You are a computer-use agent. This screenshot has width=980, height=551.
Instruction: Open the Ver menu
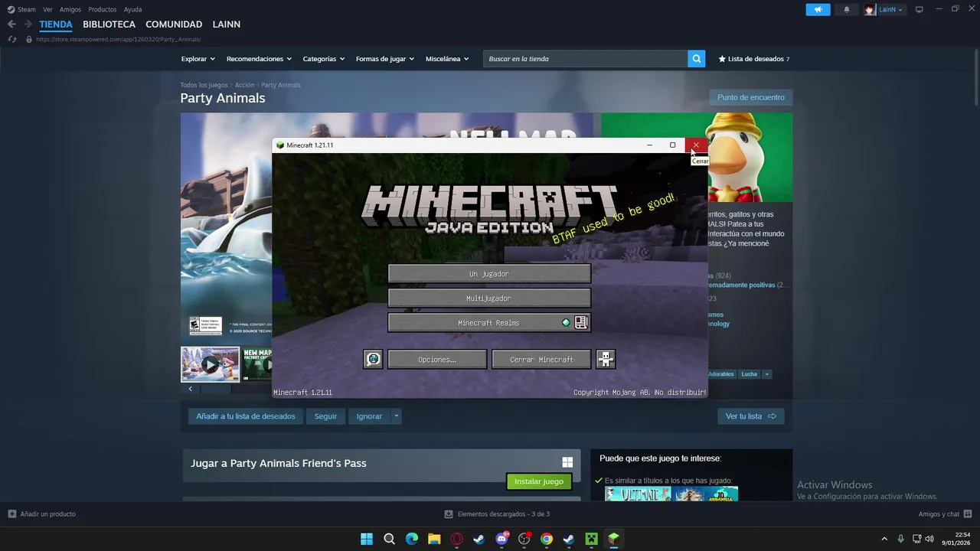(x=47, y=9)
